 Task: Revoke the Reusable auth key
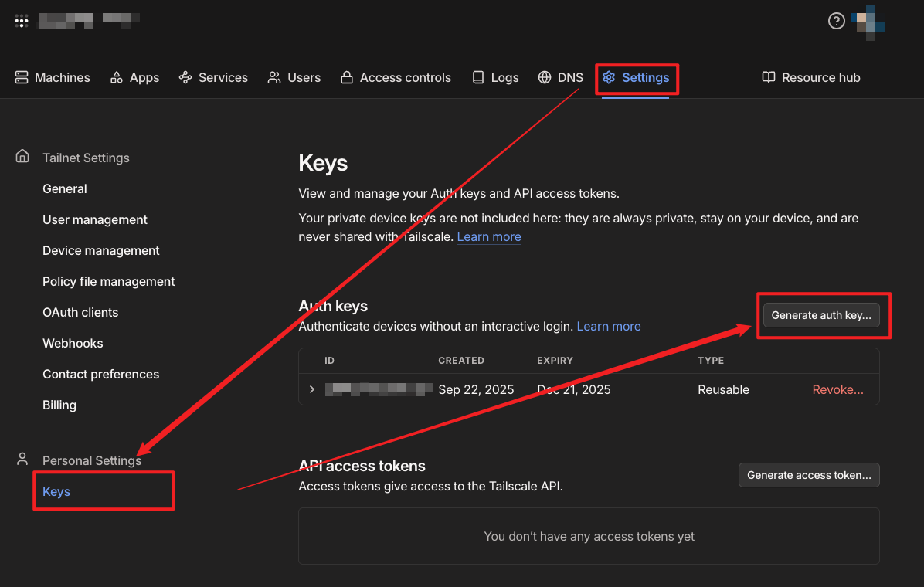838,389
